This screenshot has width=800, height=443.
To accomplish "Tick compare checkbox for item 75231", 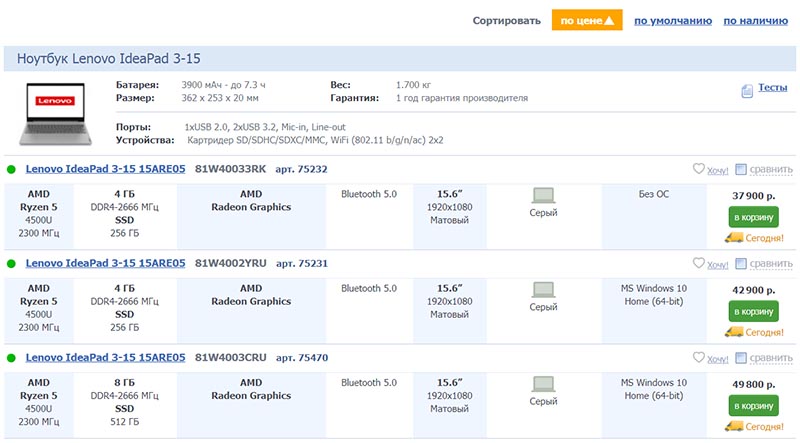I will click(741, 264).
